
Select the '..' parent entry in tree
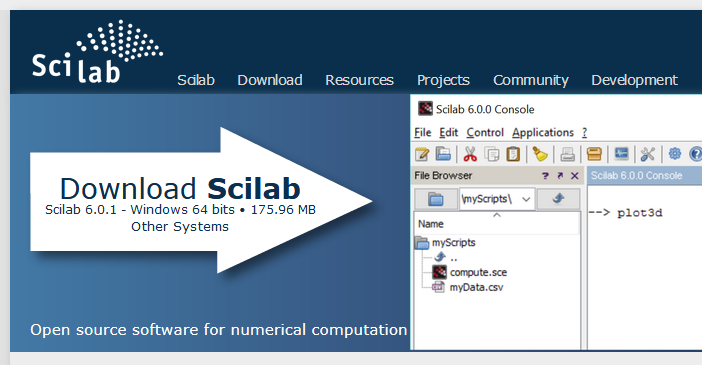(446, 258)
